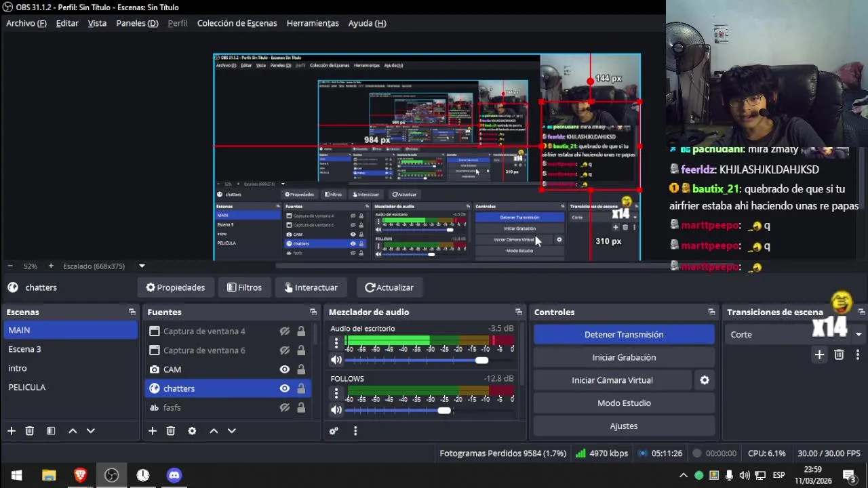Open the Corte transition dropdown

click(x=796, y=334)
